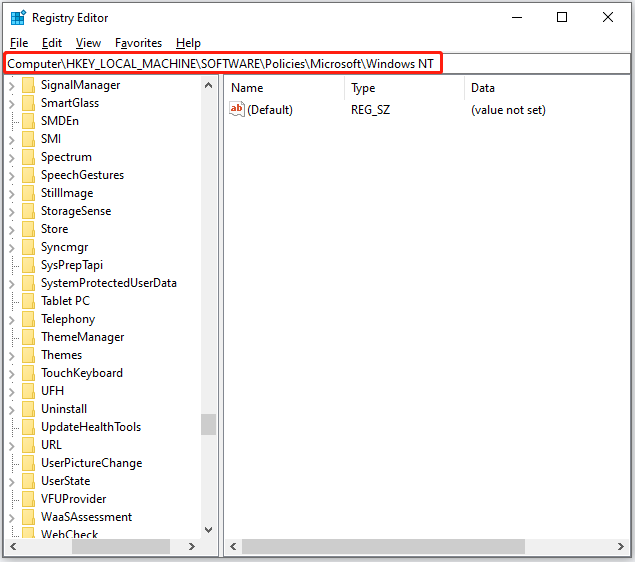Maximize the Registry Editor window
The image size is (635, 562).
coord(562,17)
